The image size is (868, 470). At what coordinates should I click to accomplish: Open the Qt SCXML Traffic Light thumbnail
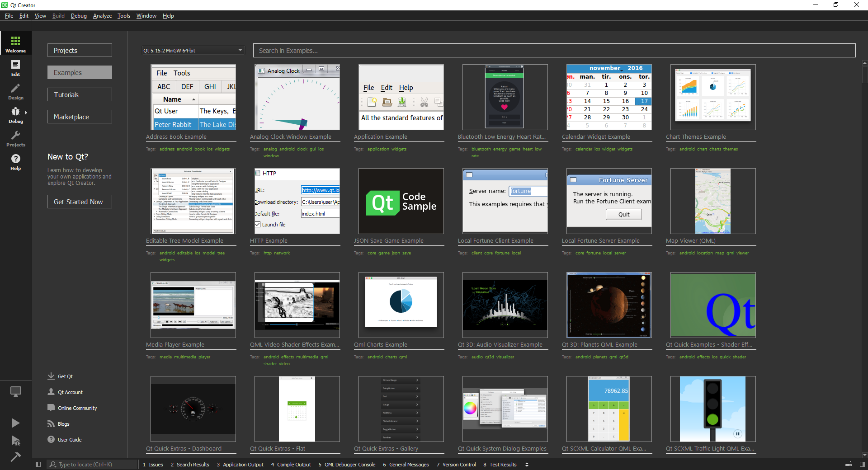pos(713,409)
